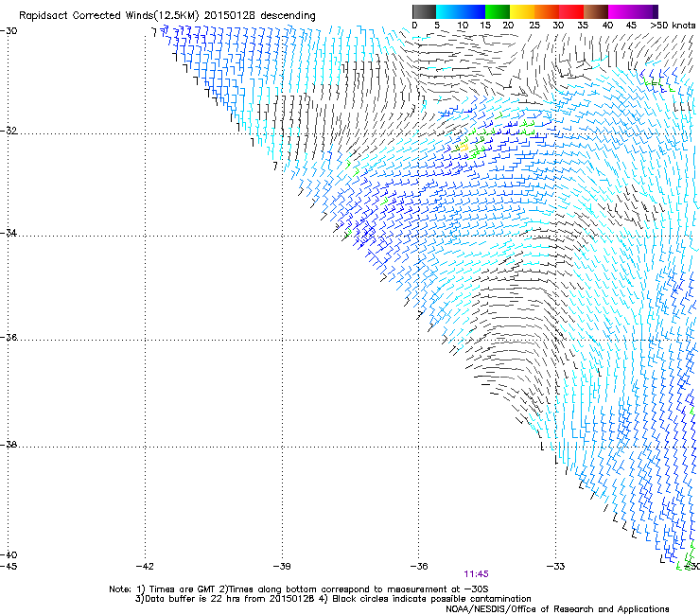Click the magenta 40-45 knots legend segment

tap(621, 11)
